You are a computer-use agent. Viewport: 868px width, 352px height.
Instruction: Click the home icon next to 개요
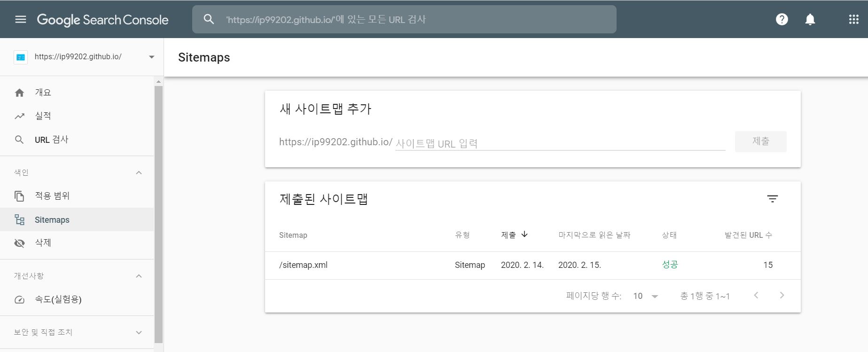tap(19, 93)
